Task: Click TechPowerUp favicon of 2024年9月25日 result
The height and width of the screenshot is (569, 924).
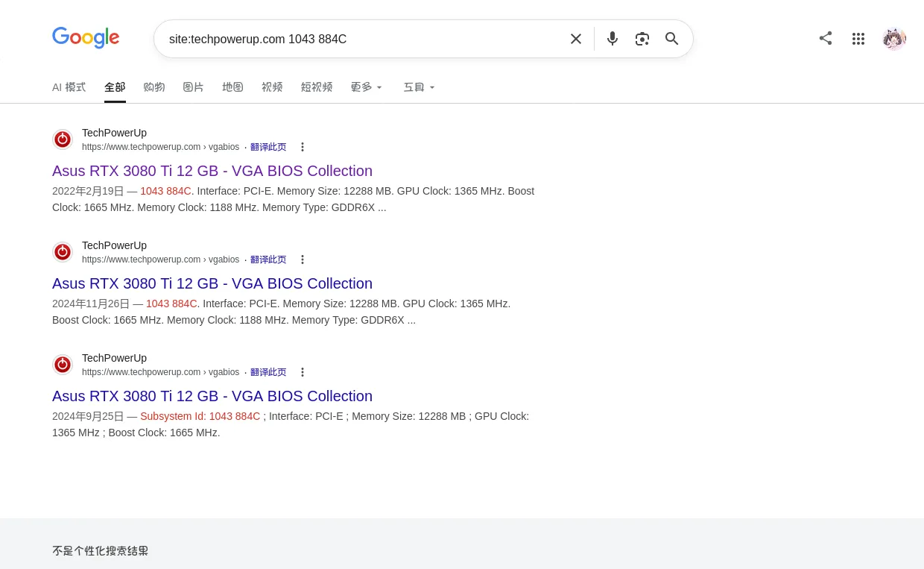Action: [63, 365]
